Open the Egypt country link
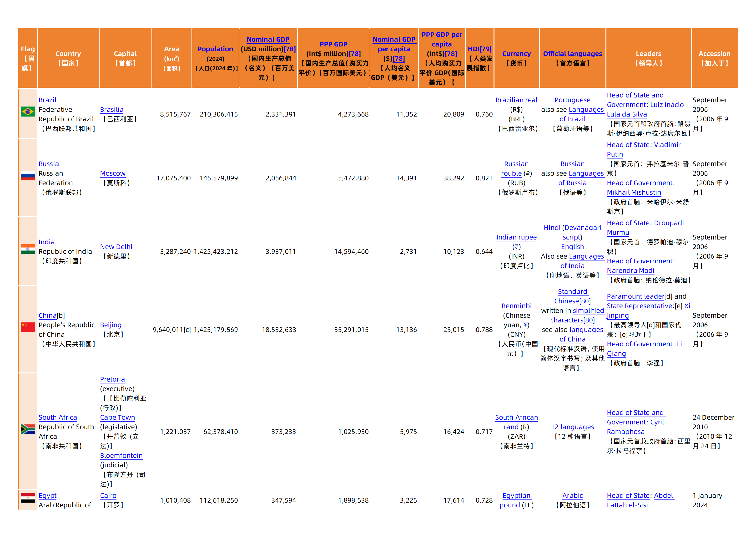 pos(47,495)
